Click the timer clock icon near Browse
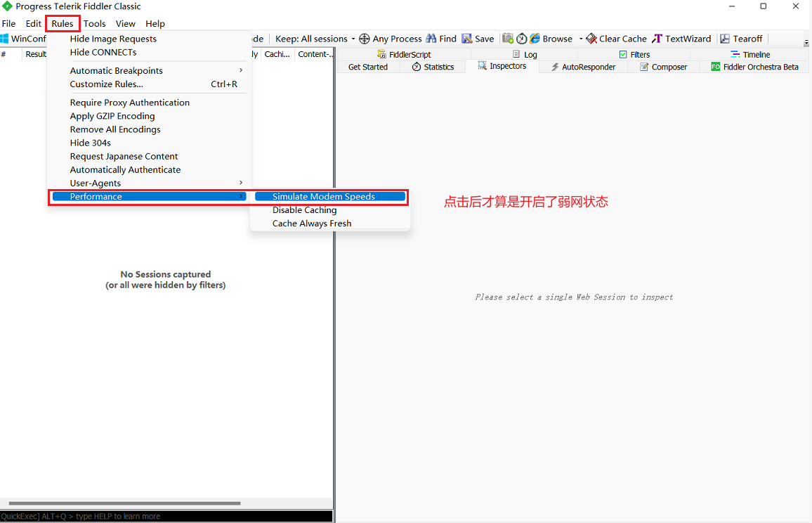The image size is (812, 523). (521, 39)
